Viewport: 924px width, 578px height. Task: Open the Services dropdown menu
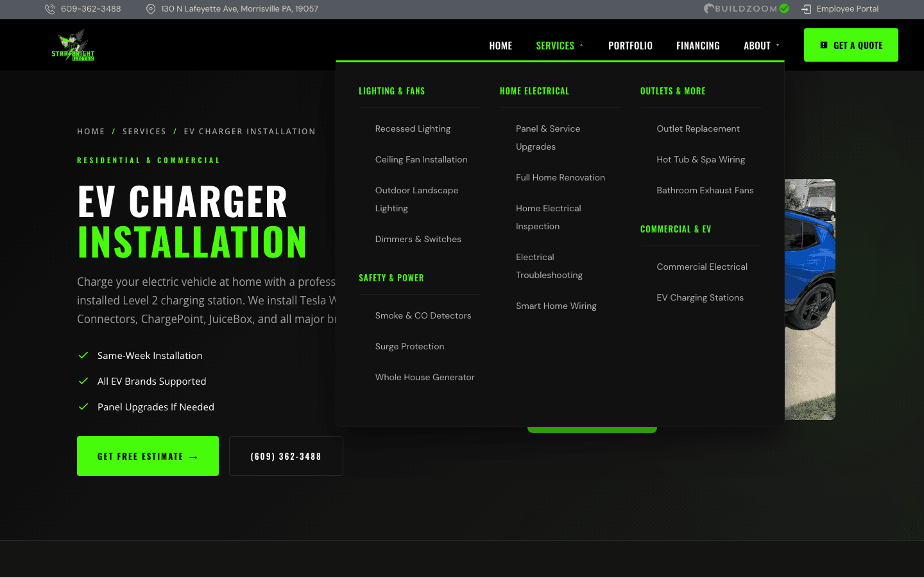tap(556, 45)
